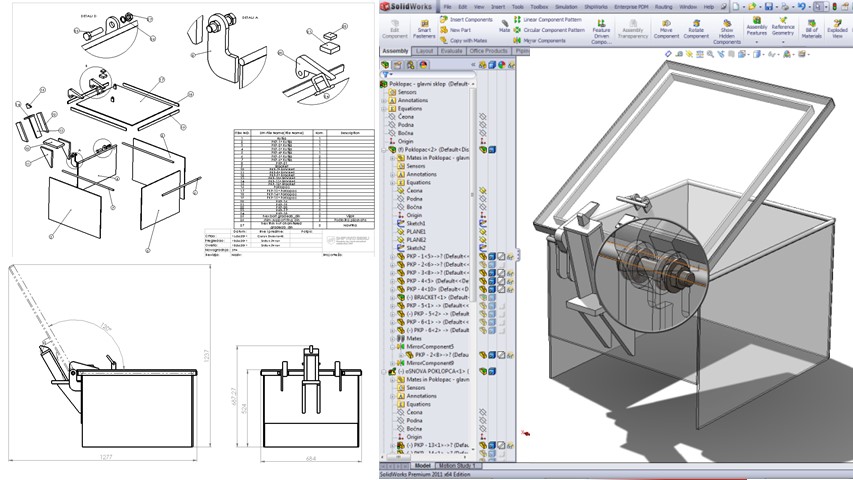Click the Move Component icon
This screenshot has width=853, height=480.
click(x=665, y=21)
